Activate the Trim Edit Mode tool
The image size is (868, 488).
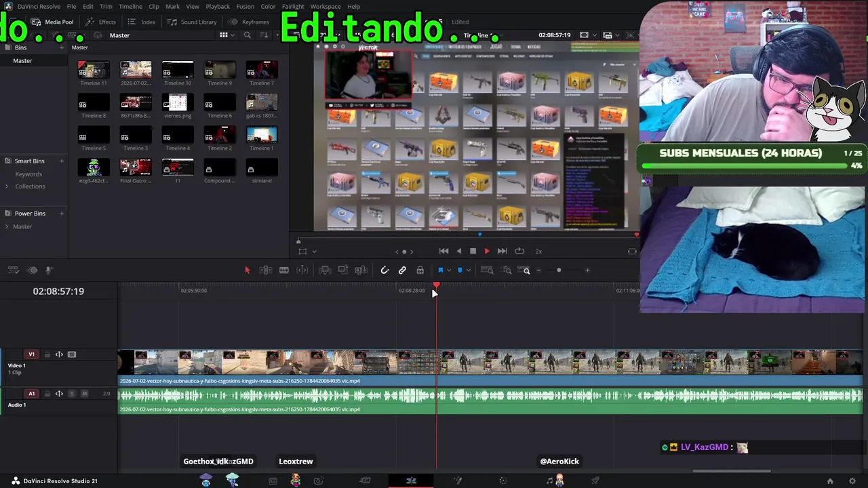pyautogui.click(x=266, y=270)
